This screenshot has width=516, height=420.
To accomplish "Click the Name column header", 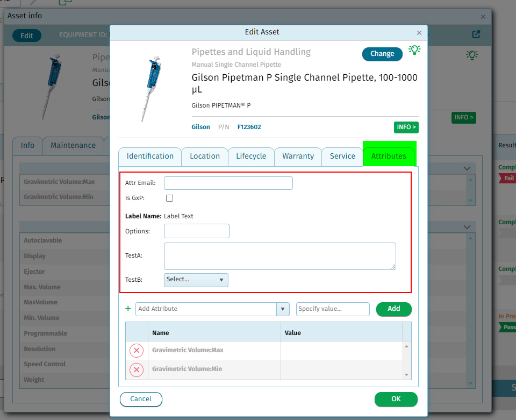I will [x=214, y=333].
